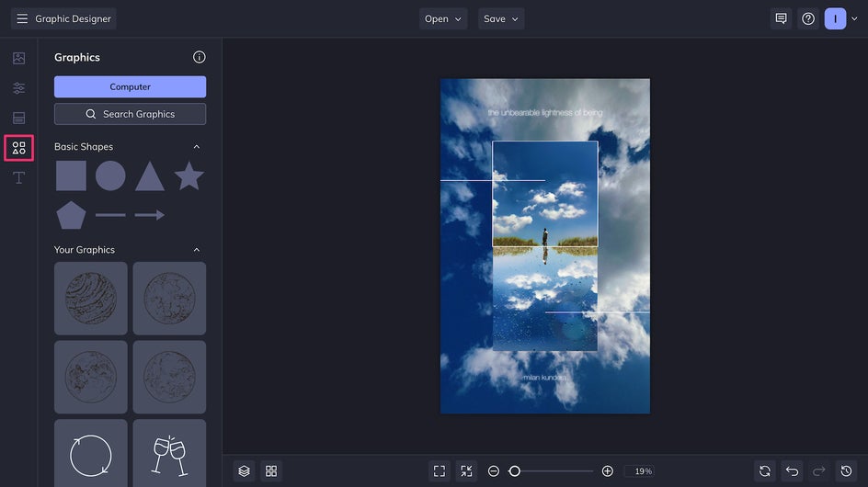Viewport: 868px width, 487px height.
Task: Zoom out with the minus icon
Action: (x=494, y=471)
